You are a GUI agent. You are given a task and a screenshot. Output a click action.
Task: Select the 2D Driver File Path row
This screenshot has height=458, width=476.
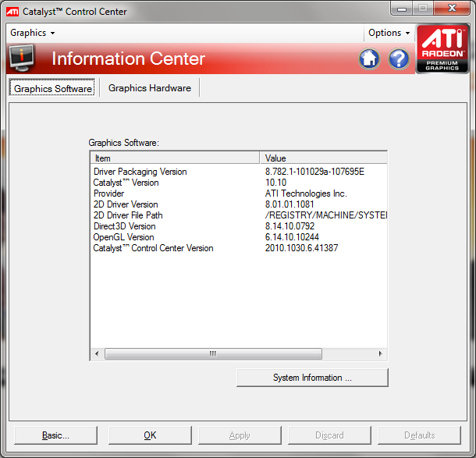[x=239, y=215]
